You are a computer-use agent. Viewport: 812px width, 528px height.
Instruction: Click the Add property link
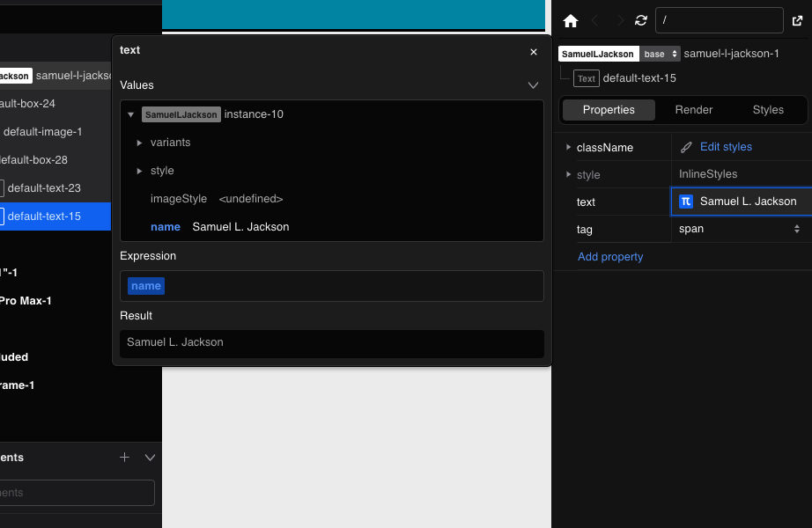tap(610, 257)
